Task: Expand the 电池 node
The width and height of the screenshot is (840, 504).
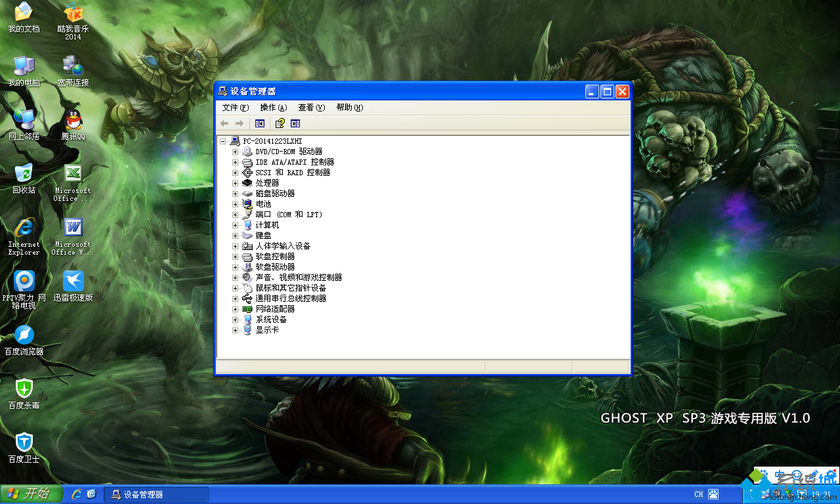Action: click(236, 204)
